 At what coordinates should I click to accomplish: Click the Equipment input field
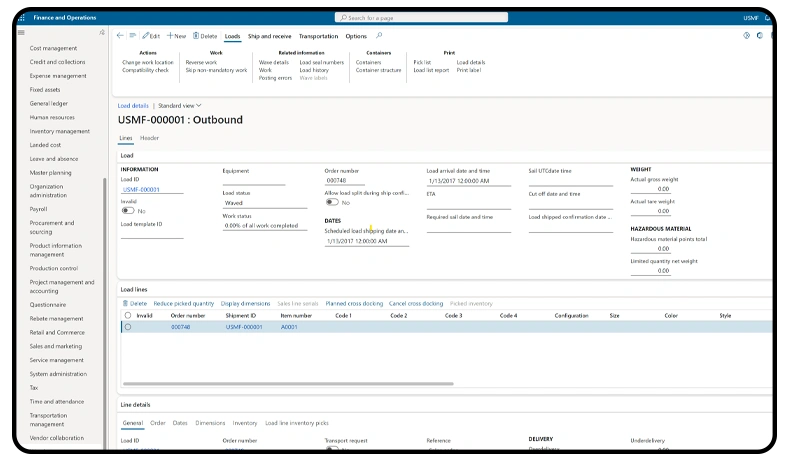254,180
